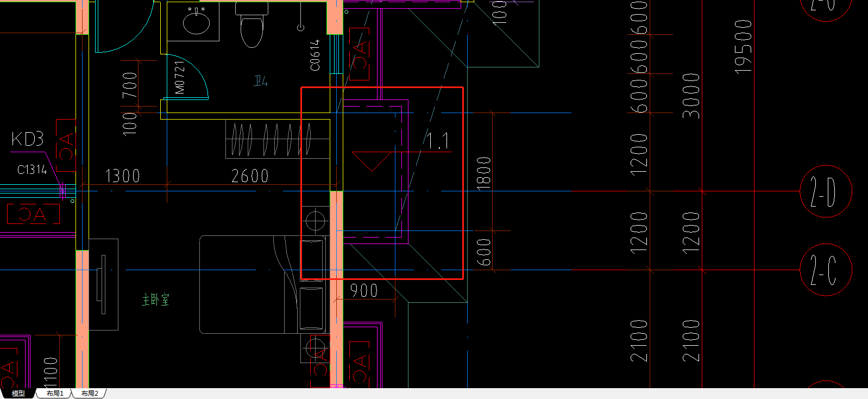Pick the 2600 dimension text
868x399 pixels.
pos(250,176)
